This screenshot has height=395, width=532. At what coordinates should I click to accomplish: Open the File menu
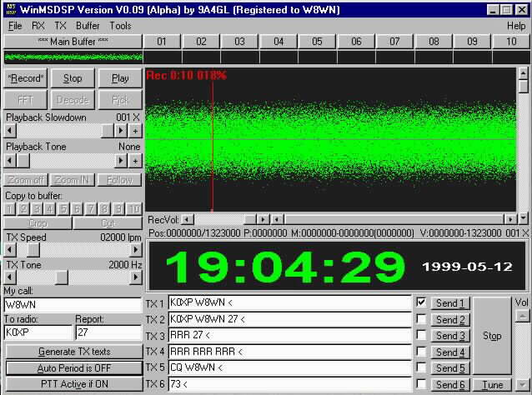coord(15,26)
